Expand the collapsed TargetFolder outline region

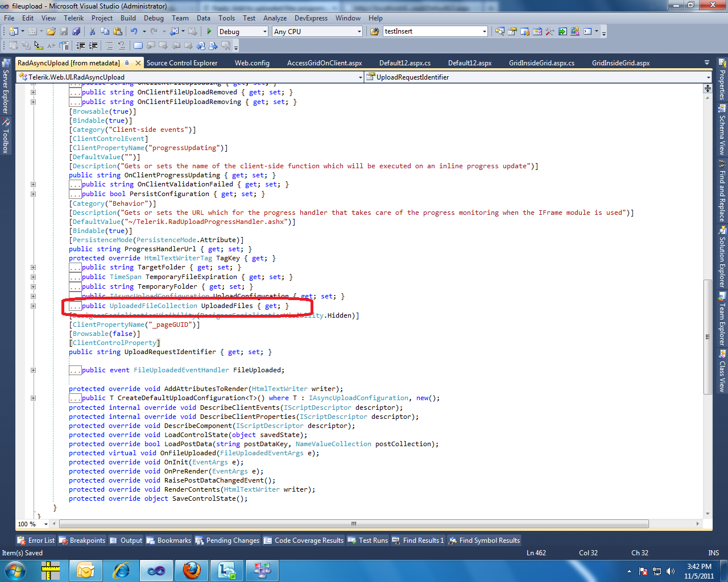click(x=33, y=267)
